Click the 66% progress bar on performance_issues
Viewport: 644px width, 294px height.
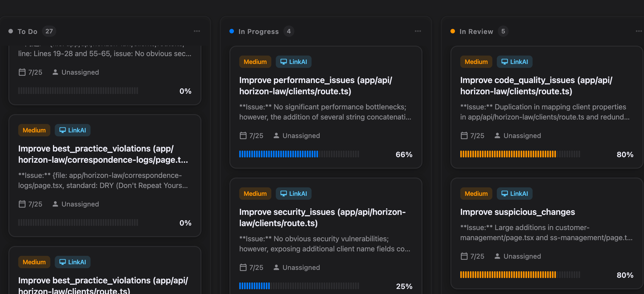[x=299, y=154]
